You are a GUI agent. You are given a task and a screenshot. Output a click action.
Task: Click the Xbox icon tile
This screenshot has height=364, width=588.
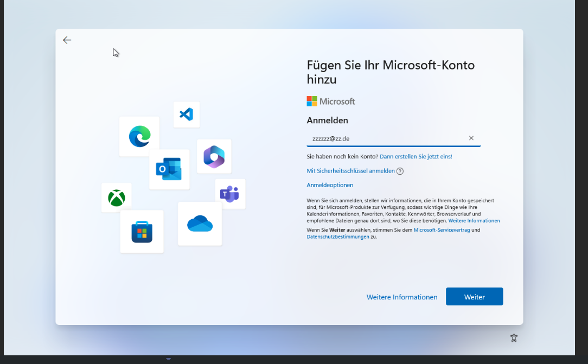116,197
